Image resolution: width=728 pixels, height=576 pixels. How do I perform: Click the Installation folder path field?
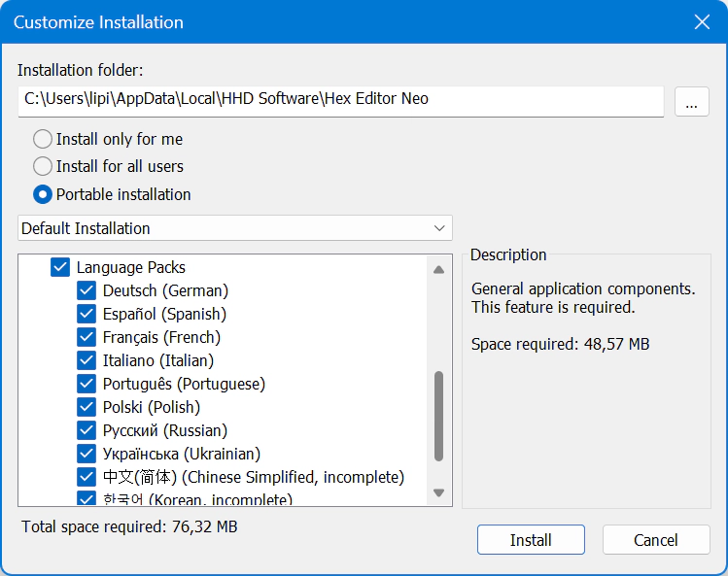coord(340,99)
